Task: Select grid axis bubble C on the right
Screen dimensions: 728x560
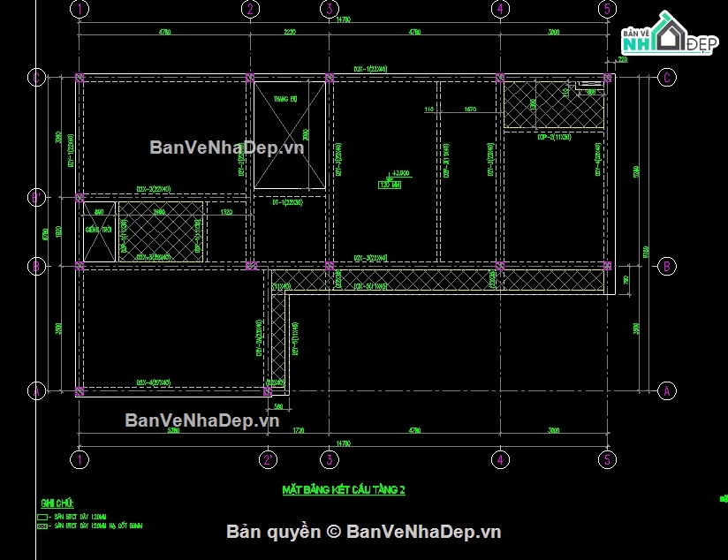Action: (667, 78)
